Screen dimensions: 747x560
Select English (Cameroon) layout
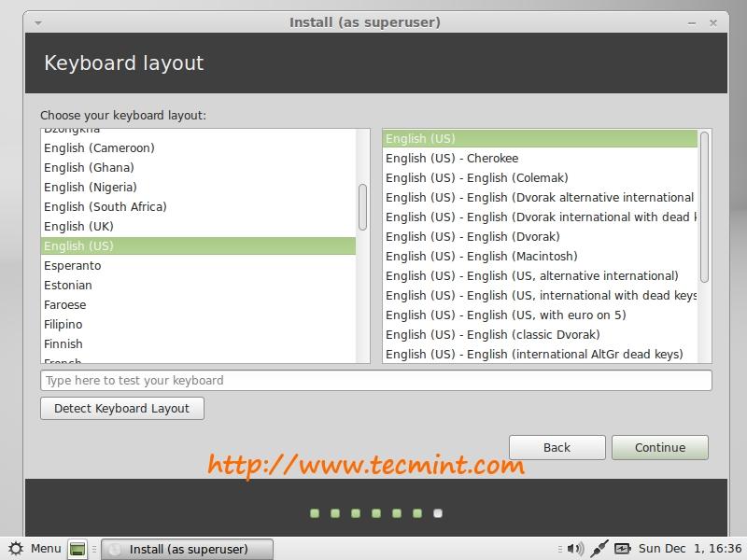pyautogui.click(x=198, y=148)
